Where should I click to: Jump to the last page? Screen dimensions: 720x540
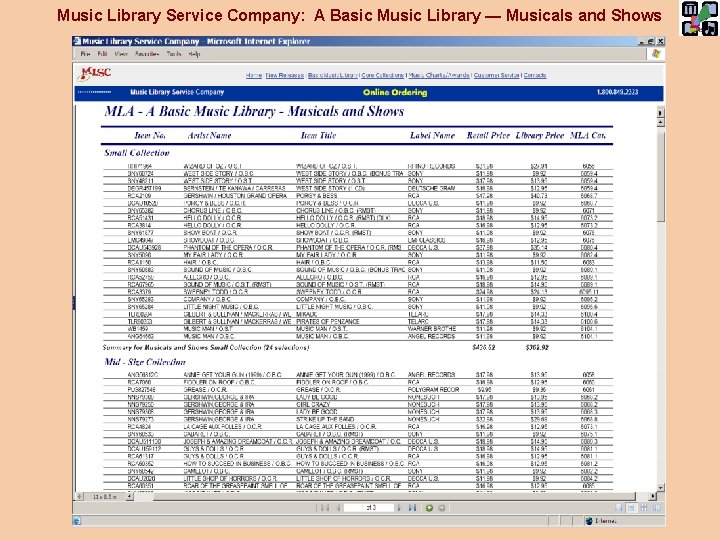[412, 508]
